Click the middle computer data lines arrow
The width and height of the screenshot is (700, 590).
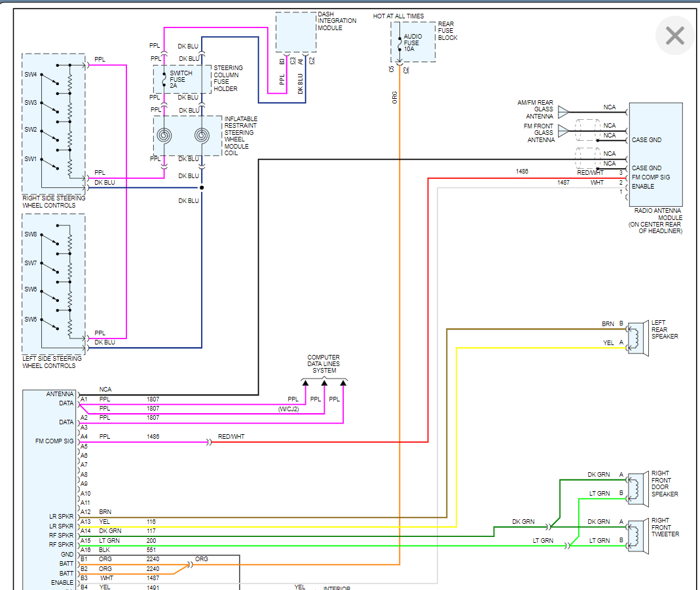click(324, 382)
